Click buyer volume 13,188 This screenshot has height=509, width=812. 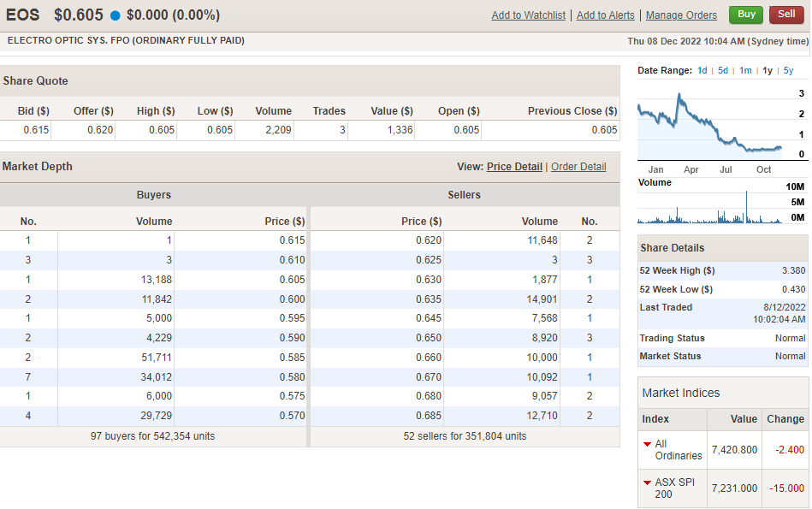(x=157, y=280)
